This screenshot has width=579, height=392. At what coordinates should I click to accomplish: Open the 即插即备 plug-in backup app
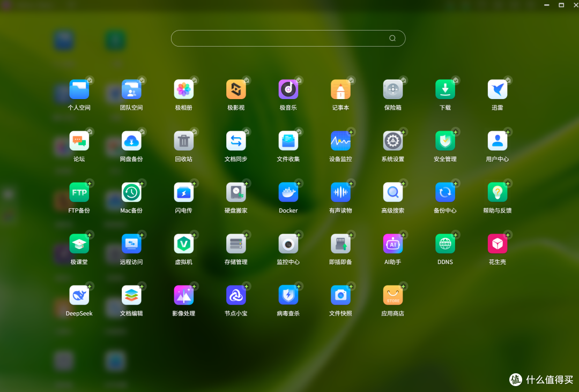coord(340,244)
